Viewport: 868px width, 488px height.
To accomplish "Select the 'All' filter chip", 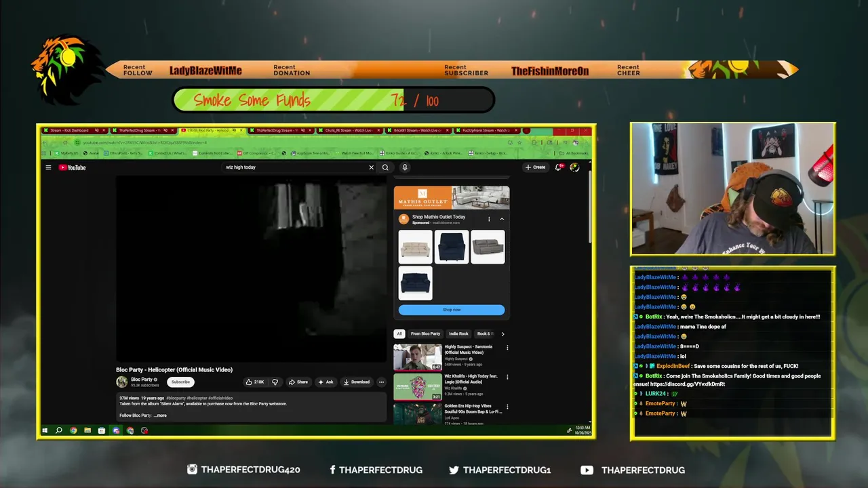I will [399, 333].
